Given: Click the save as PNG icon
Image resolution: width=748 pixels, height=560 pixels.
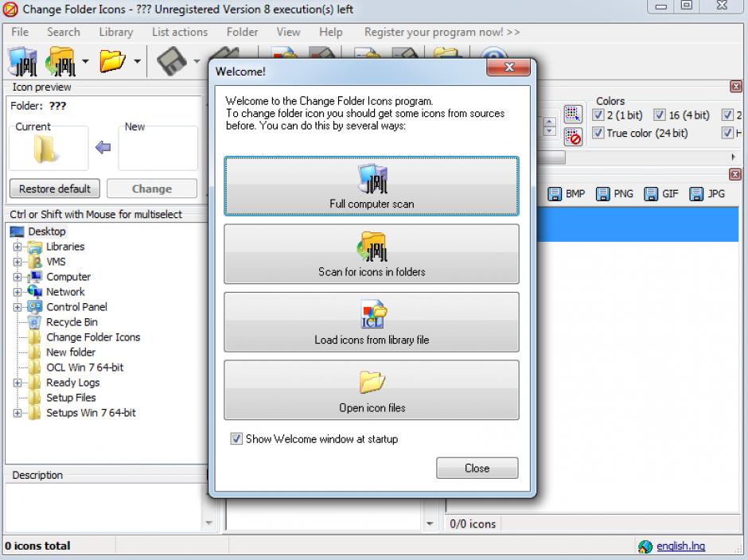Looking at the screenshot, I should pyautogui.click(x=602, y=193).
